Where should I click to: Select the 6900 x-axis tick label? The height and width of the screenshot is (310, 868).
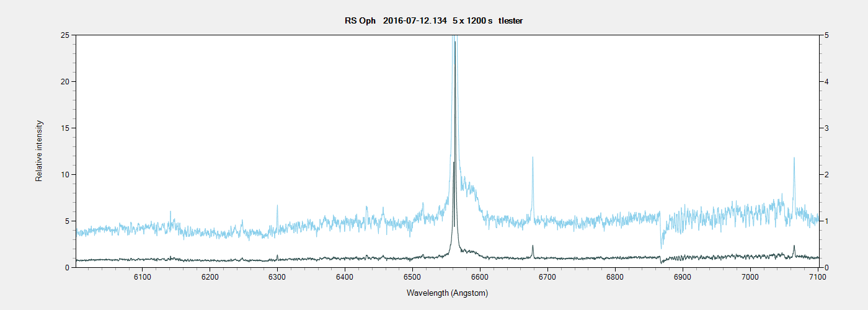point(683,277)
